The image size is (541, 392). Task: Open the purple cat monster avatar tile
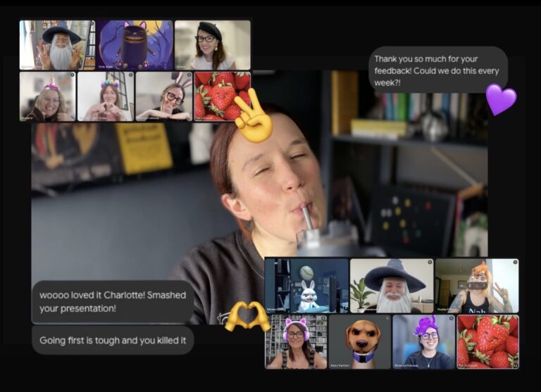[135, 45]
